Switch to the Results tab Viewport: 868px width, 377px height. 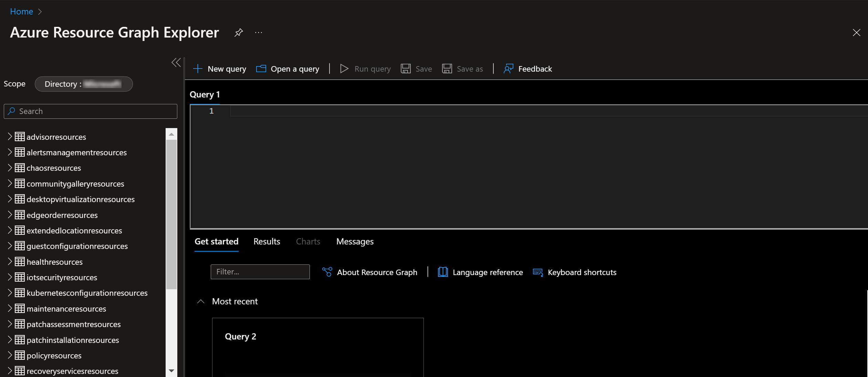tap(267, 241)
